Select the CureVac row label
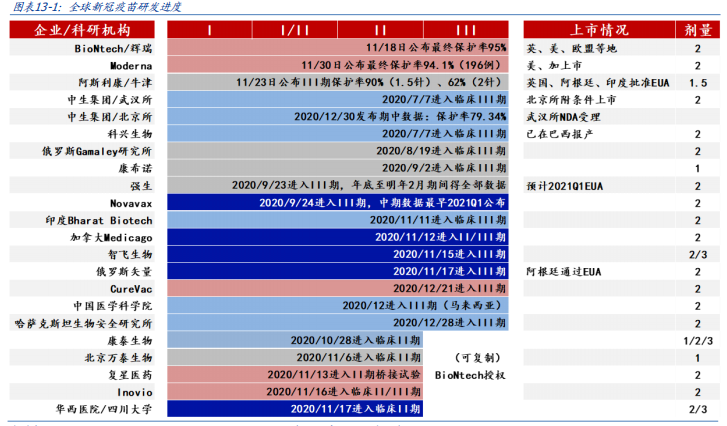This screenshot has height=426, width=727. (131, 289)
